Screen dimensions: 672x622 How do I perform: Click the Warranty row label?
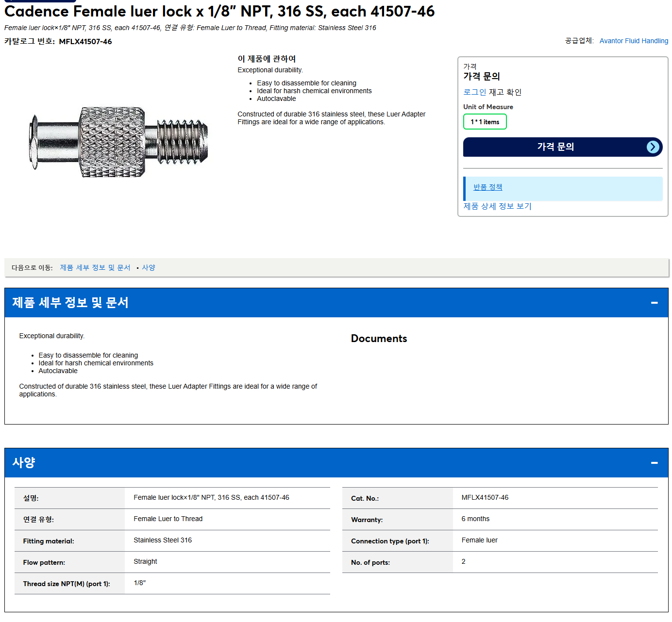(367, 520)
